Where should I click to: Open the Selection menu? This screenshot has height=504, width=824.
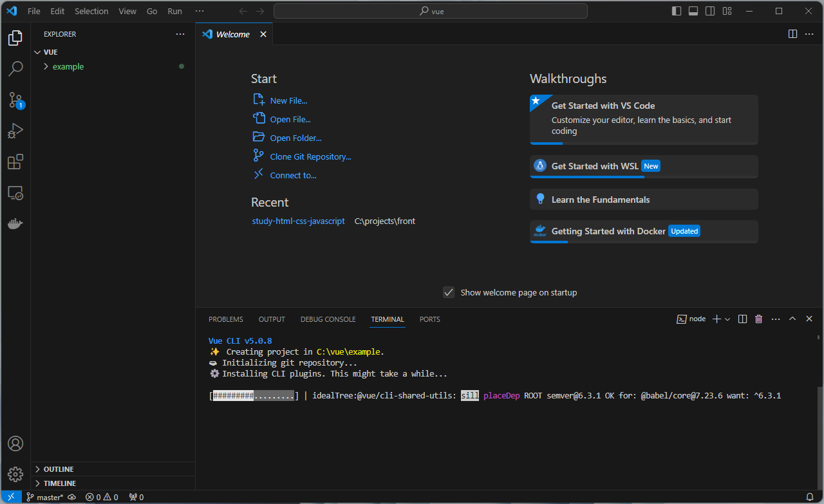tap(91, 11)
